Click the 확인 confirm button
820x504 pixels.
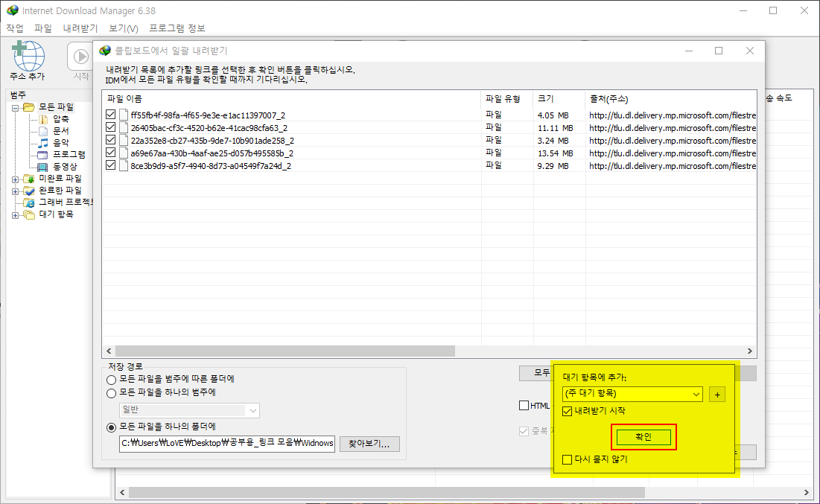pyautogui.click(x=643, y=437)
